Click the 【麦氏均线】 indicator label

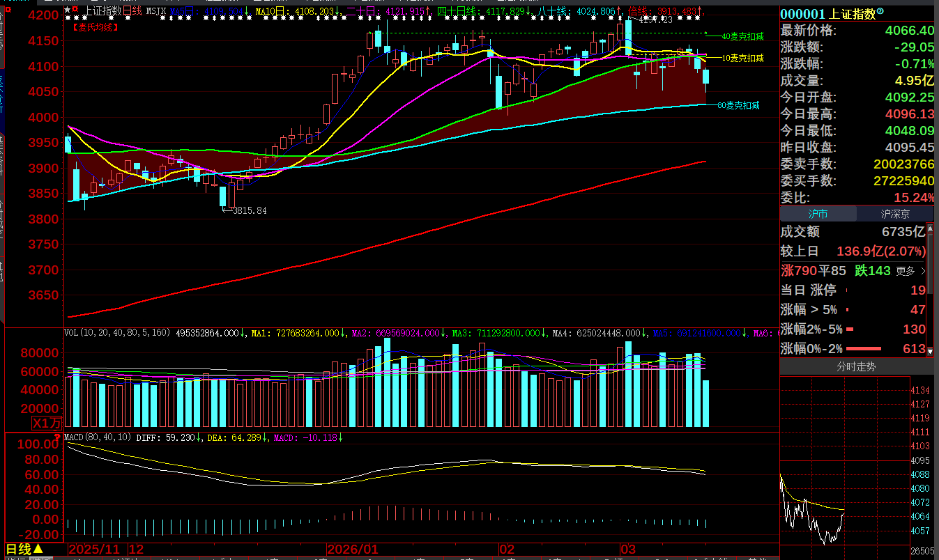[96, 28]
